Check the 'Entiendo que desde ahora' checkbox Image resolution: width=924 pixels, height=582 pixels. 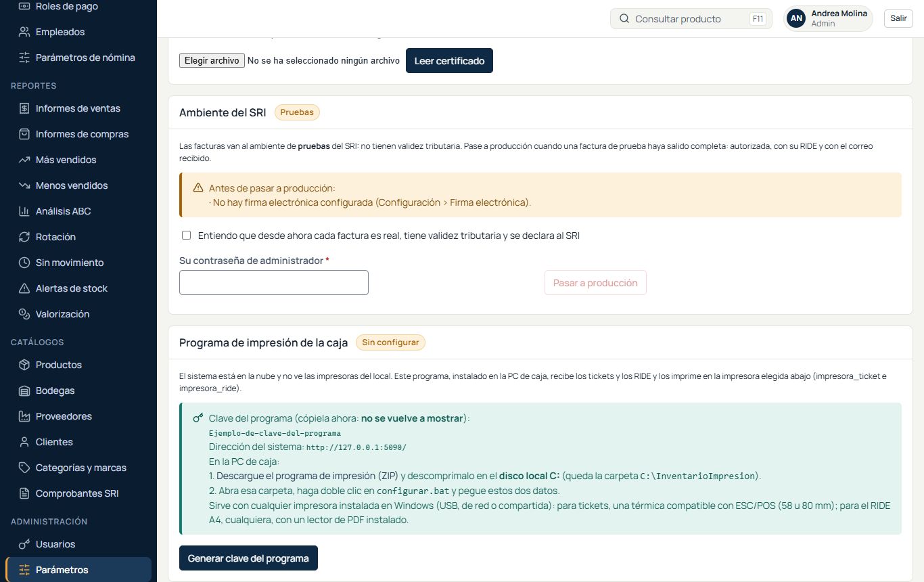(x=186, y=236)
